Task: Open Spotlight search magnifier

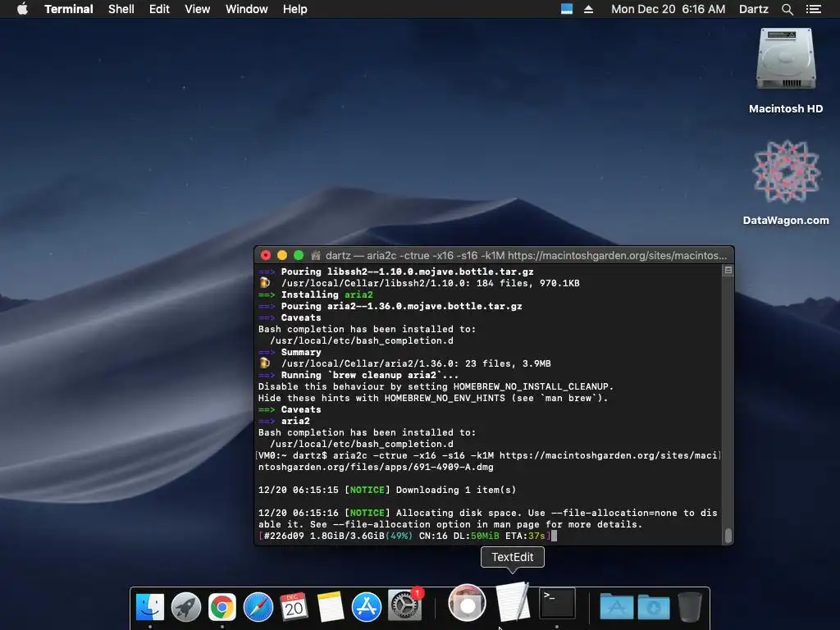Action: pos(787,9)
